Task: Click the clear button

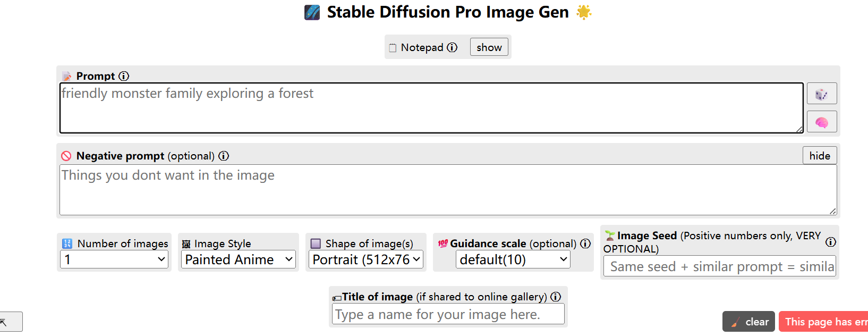Action: point(748,322)
